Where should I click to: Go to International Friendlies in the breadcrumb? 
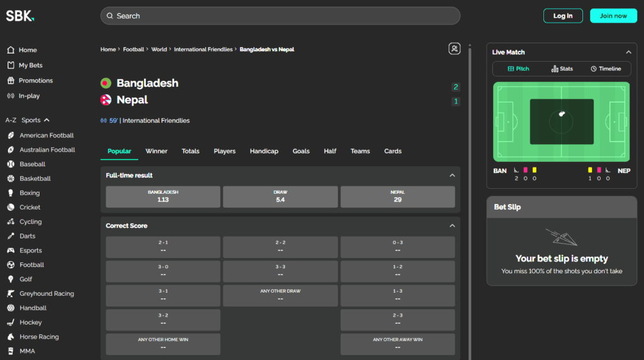pyautogui.click(x=203, y=49)
